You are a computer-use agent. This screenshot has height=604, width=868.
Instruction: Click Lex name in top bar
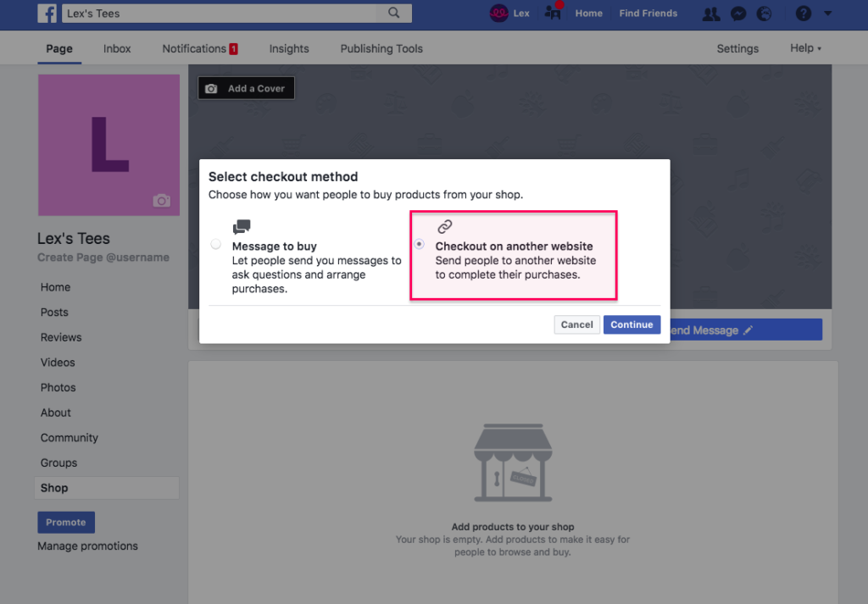point(521,14)
